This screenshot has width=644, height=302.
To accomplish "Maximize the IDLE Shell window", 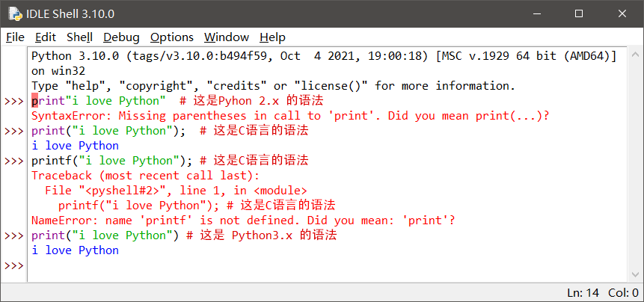I will coord(579,14).
